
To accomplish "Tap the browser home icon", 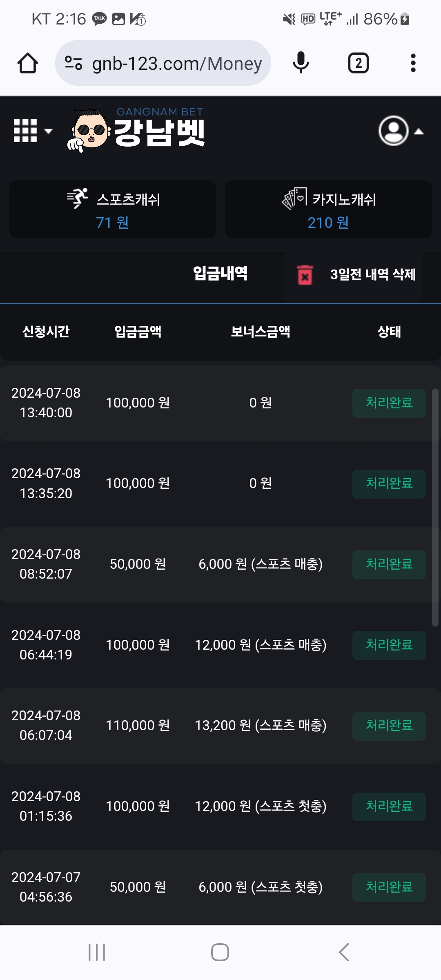I will (28, 63).
